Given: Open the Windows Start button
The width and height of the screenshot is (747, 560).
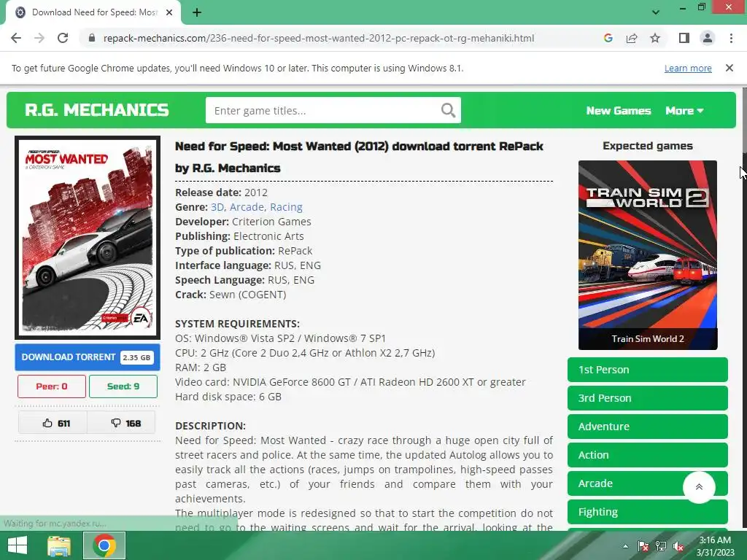Looking at the screenshot, I should 18,545.
